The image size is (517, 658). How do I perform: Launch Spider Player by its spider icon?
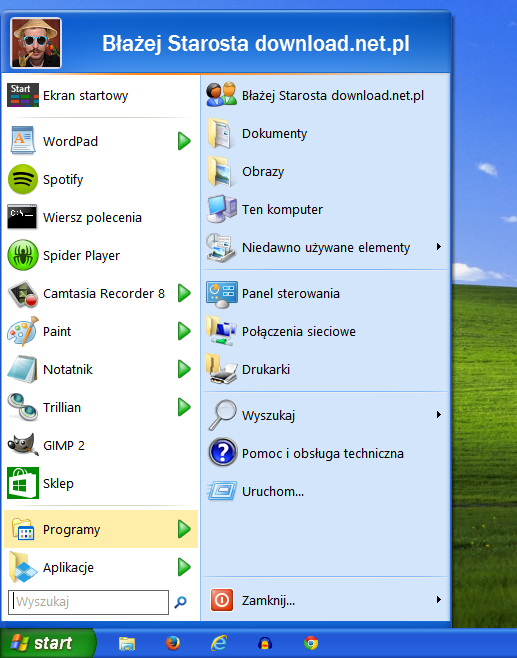[x=23, y=255]
